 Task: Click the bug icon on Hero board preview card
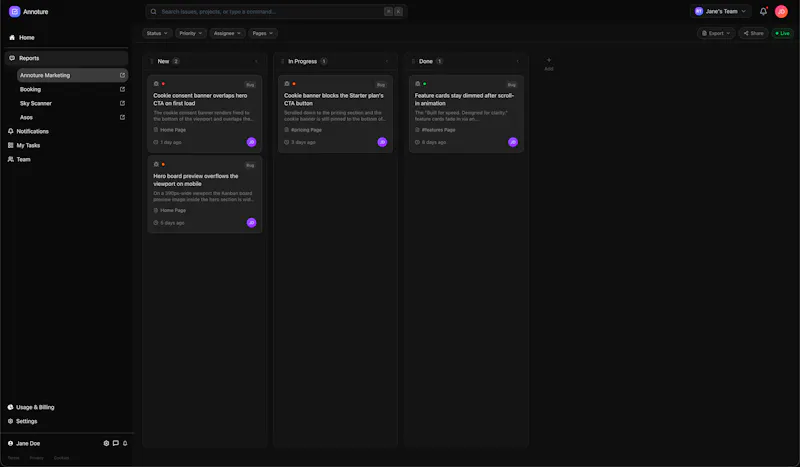click(x=156, y=164)
